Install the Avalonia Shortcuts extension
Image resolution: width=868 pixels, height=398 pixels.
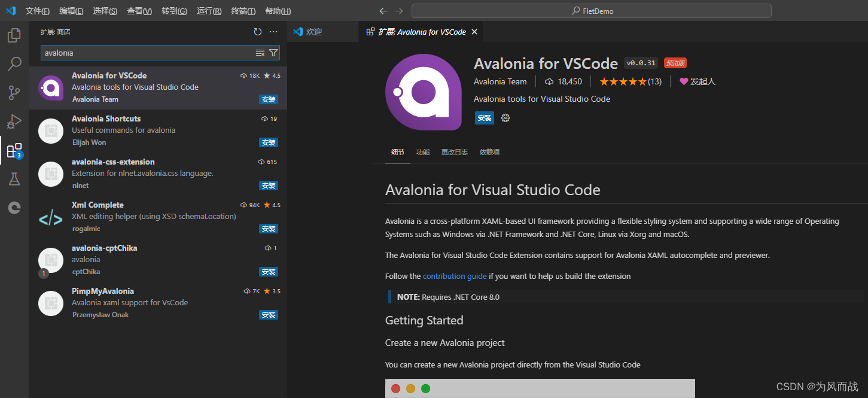click(269, 142)
